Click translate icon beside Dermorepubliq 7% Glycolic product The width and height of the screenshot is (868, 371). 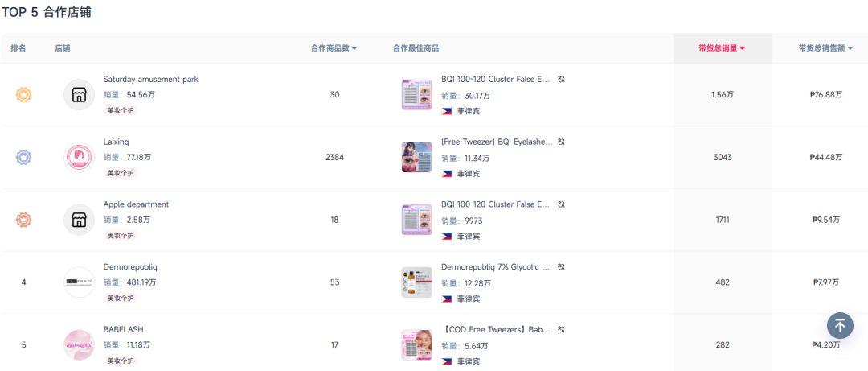(561, 266)
